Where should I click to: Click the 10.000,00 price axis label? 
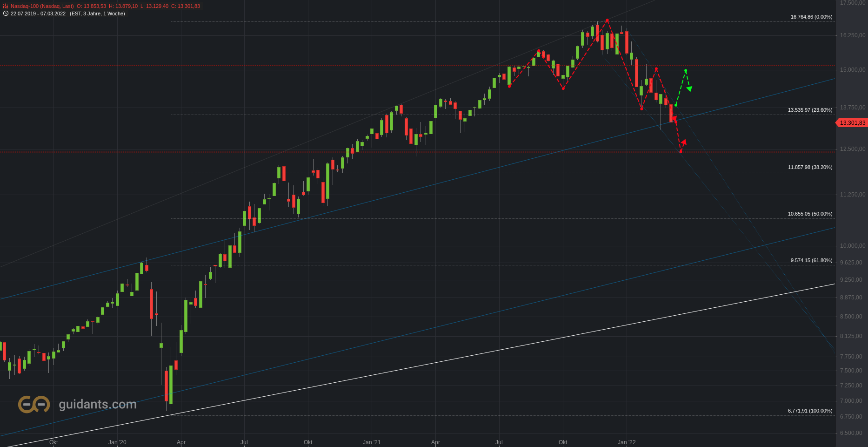point(853,246)
